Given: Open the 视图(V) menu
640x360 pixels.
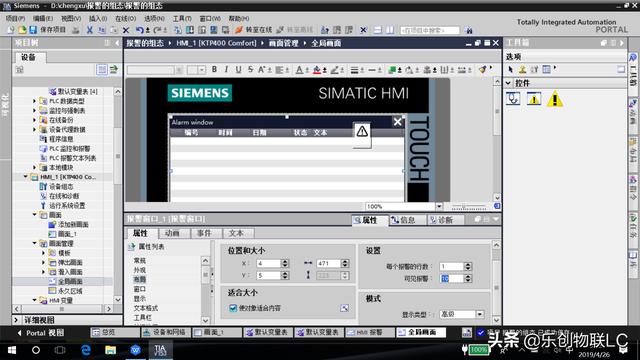Looking at the screenshot, I should point(71,18).
